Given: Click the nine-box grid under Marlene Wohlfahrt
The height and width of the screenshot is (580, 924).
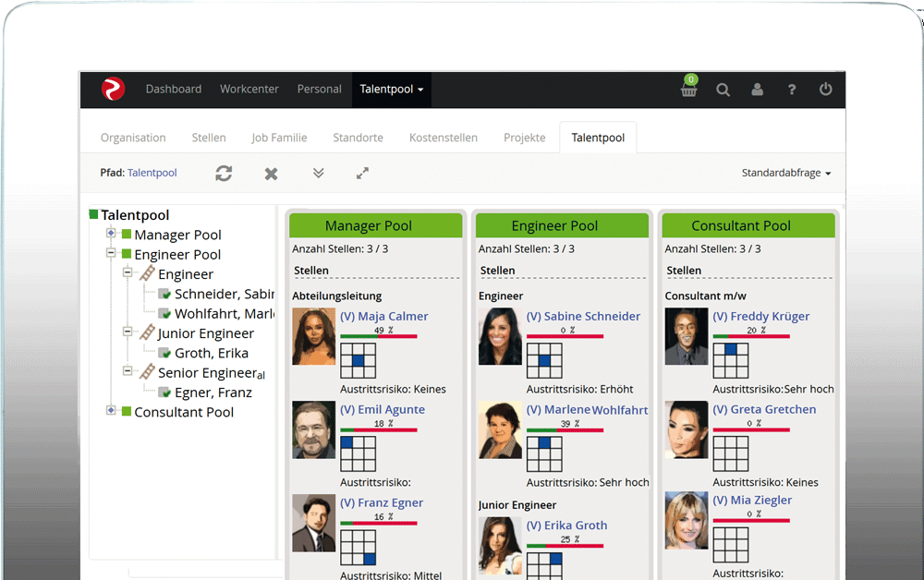Looking at the screenshot, I should click(x=544, y=453).
